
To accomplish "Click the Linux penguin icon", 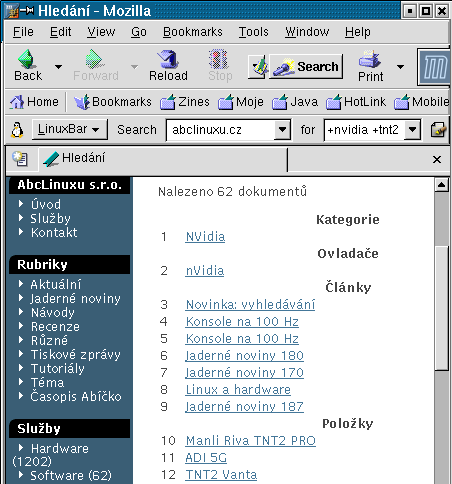I will 17,130.
